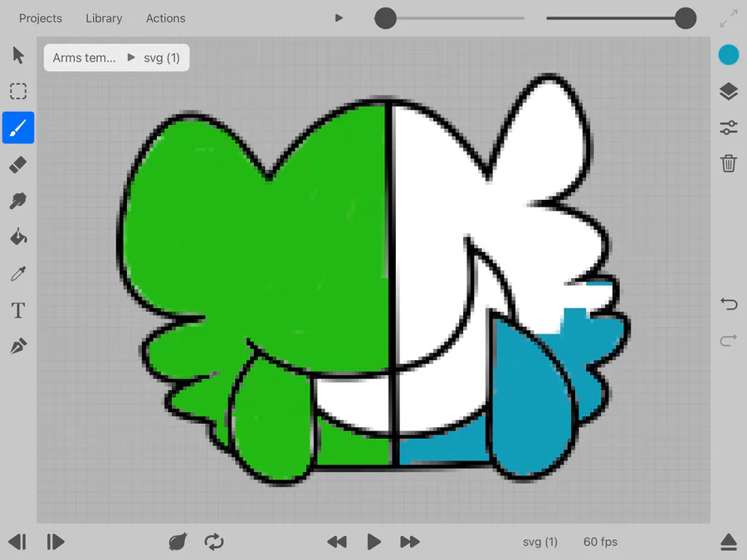Open the brush settings sliders
The image size is (747, 560).
[729, 127]
